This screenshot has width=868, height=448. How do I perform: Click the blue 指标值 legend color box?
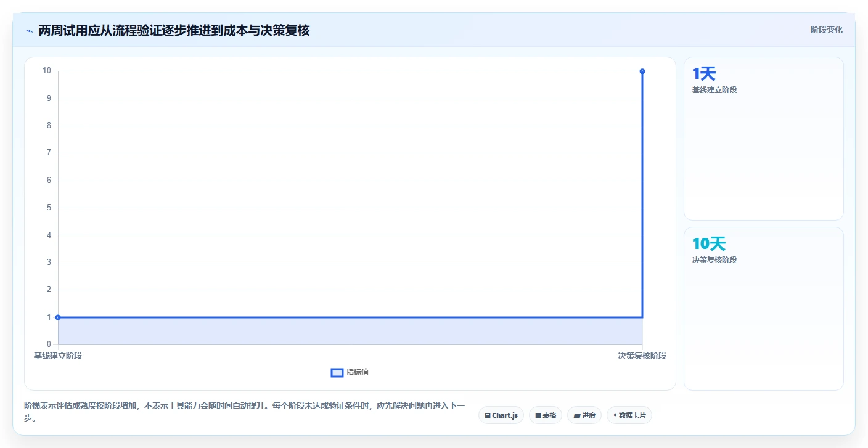tap(337, 372)
